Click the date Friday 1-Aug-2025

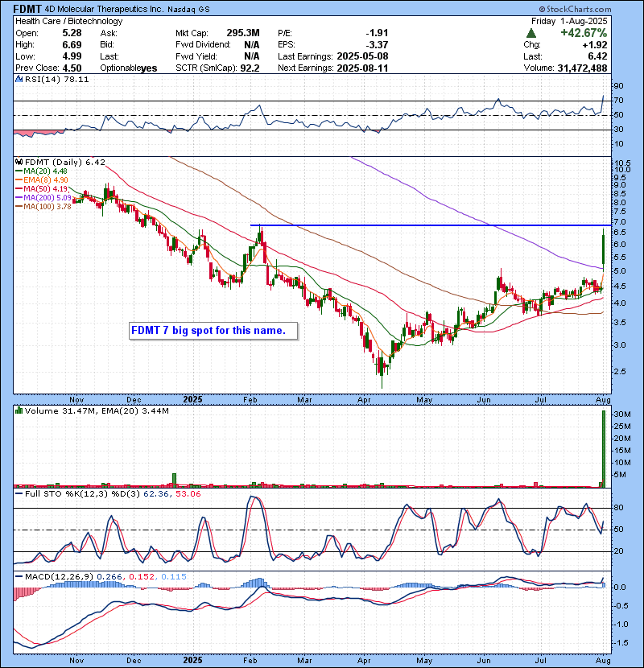(569, 21)
